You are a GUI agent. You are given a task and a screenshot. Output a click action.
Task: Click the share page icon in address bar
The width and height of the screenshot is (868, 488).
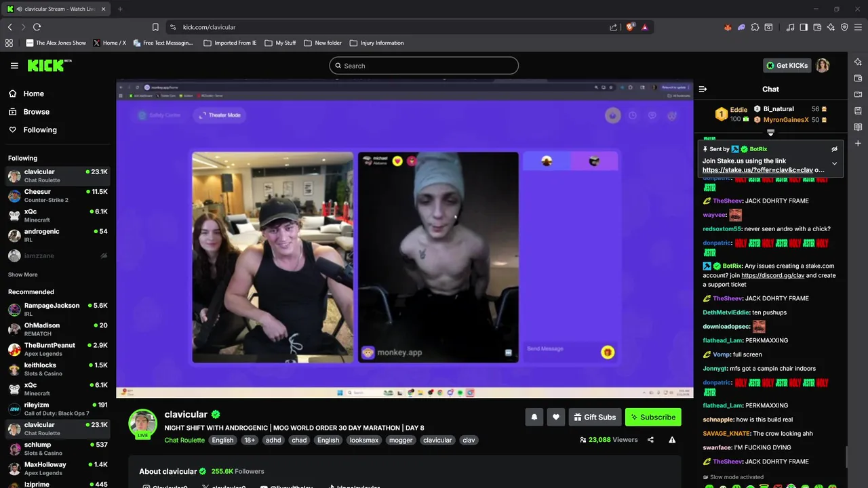(x=613, y=27)
